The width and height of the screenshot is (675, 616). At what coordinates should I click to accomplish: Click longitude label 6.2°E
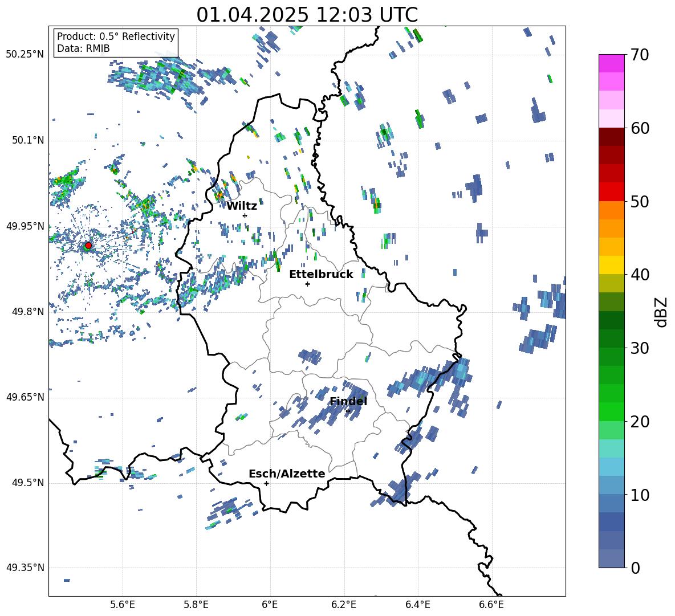point(344,605)
